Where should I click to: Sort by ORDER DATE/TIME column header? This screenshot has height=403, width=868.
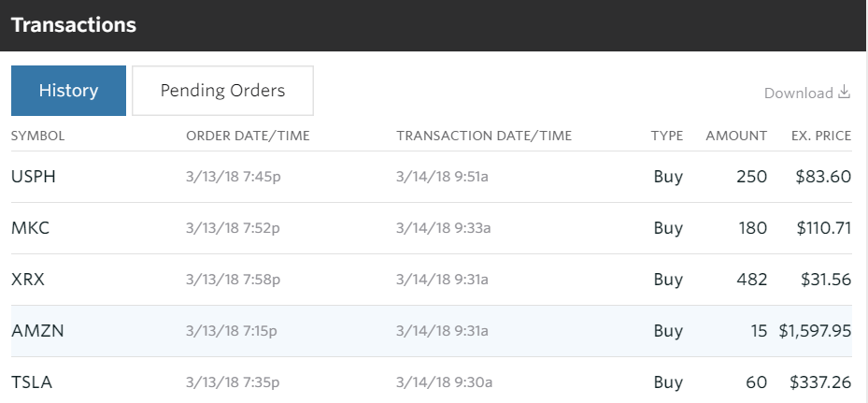[248, 136]
